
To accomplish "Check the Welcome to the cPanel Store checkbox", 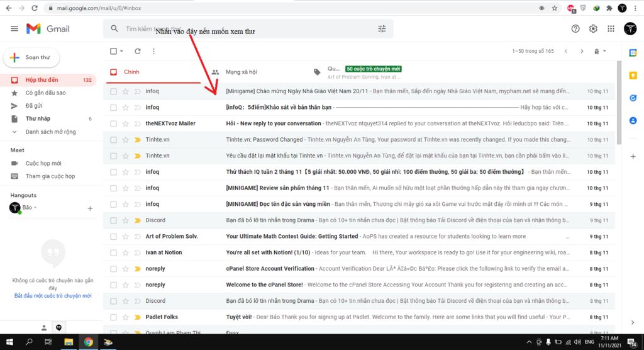I will (113, 285).
